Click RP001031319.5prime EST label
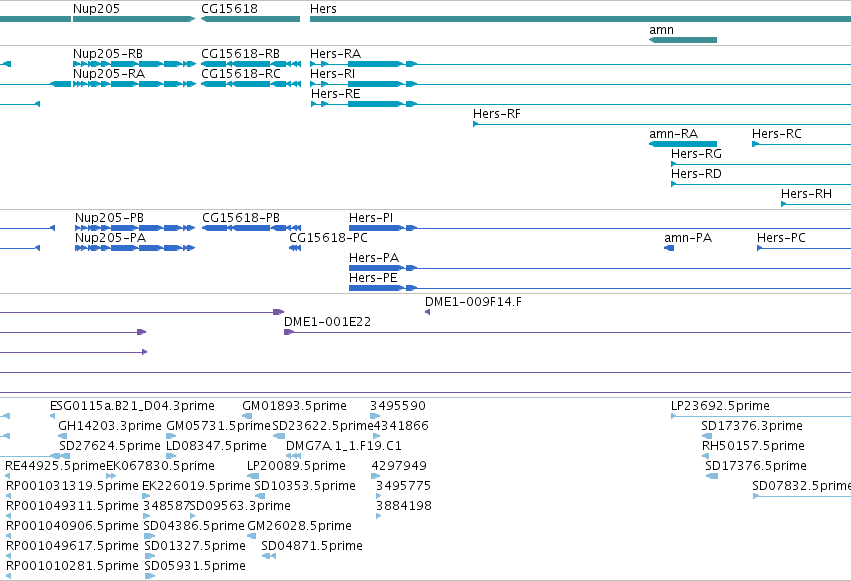Image resolution: width=851 pixels, height=581 pixels. (x=72, y=486)
